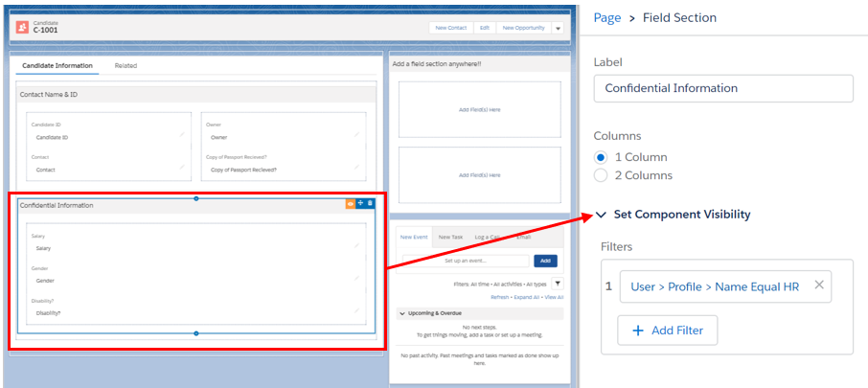Viewport: 868px width, 388px height.
Task: Click the Label input field
Action: click(x=722, y=88)
